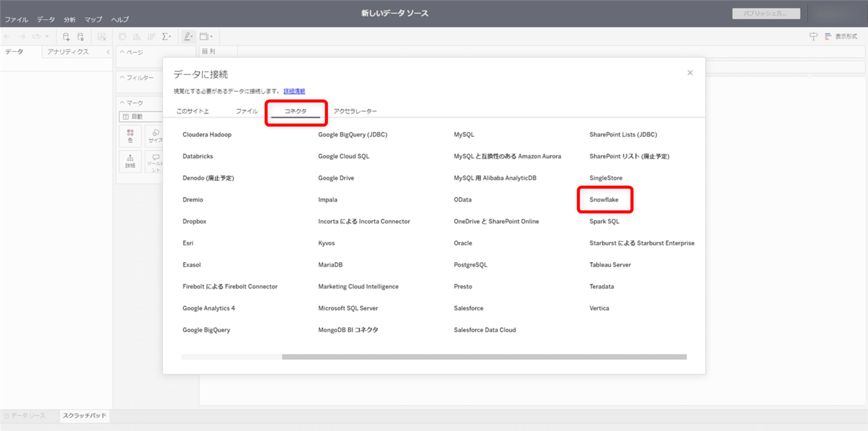The height and width of the screenshot is (431, 868).
Task: Choose the Google Analytics 4 connector
Action: click(209, 308)
